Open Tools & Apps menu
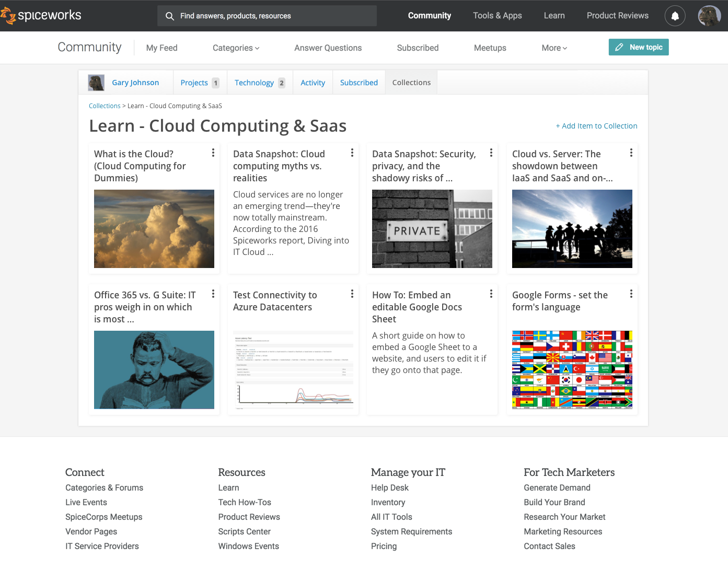 tap(498, 16)
